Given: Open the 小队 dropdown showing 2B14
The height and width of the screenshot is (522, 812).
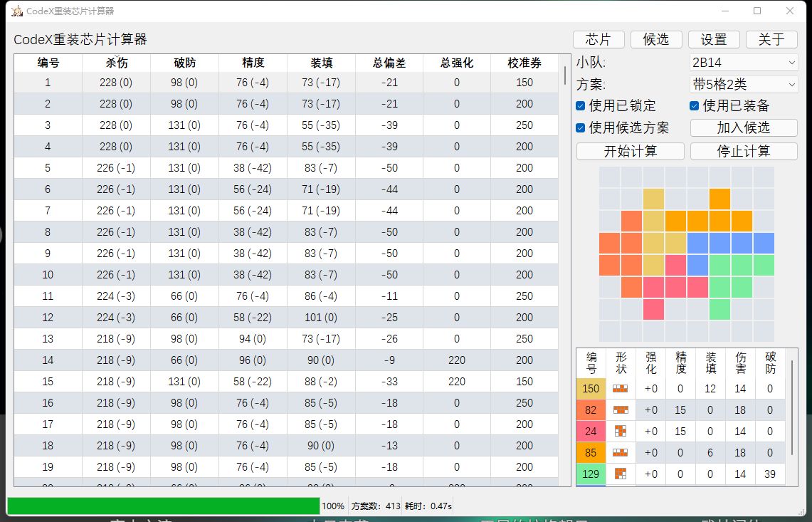Looking at the screenshot, I should click(744, 63).
